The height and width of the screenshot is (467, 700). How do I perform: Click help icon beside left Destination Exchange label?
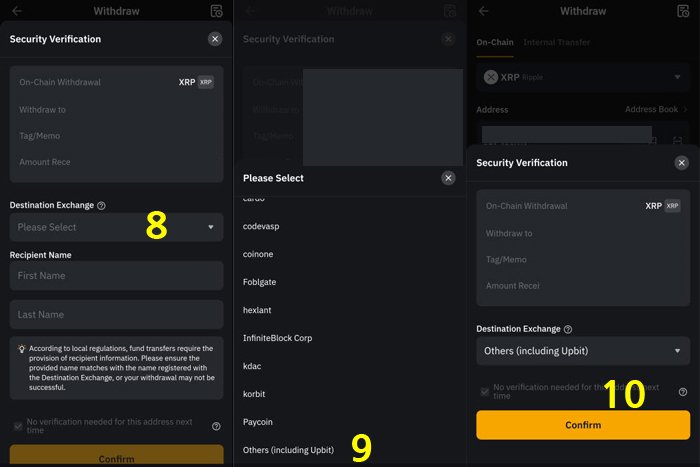[101, 205]
